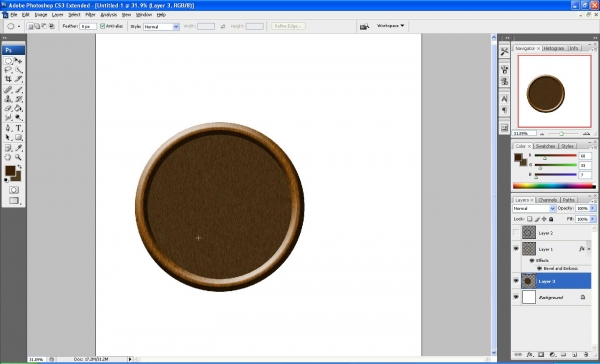Open tool preset picker arrow

tap(19, 26)
